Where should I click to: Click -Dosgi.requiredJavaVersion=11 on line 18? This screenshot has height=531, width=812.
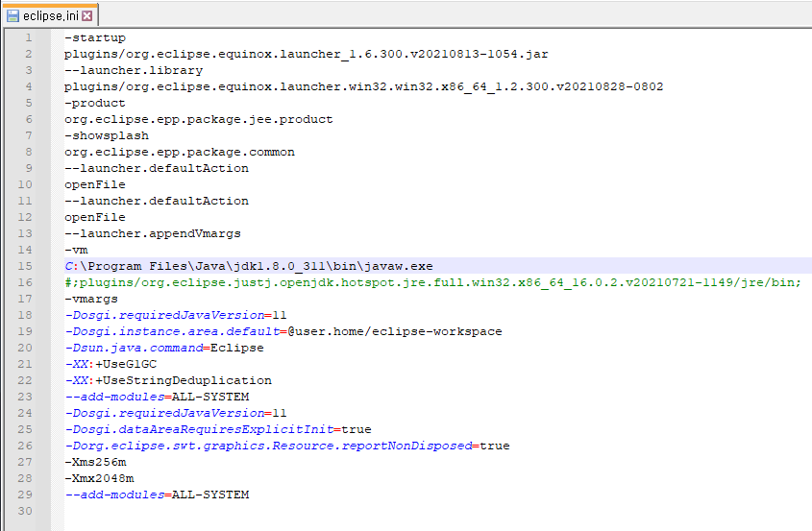[x=176, y=315]
